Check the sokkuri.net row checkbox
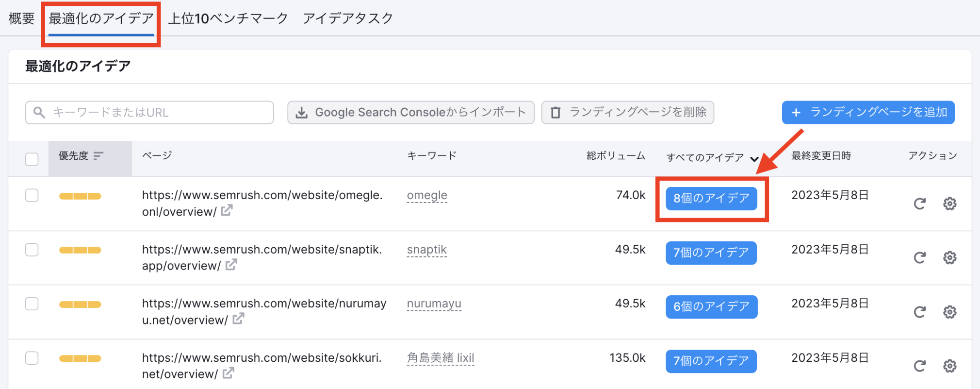This screenshot has width=980, height=389. 32,358
